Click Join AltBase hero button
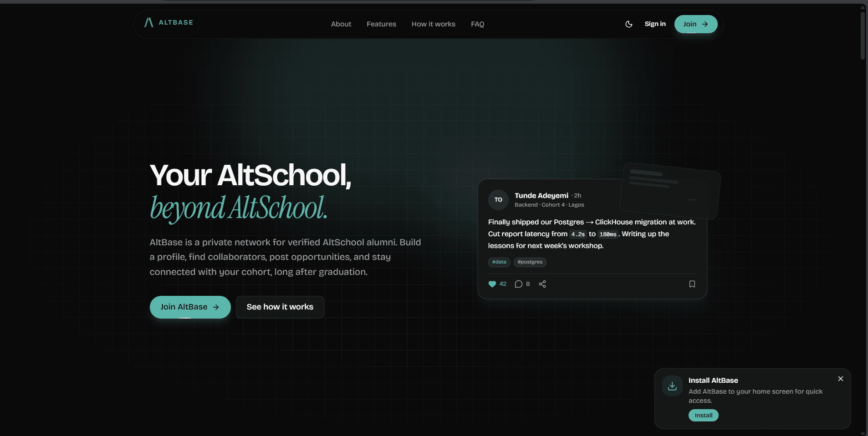Screen dimensions: 868x436 pos(190,307)
